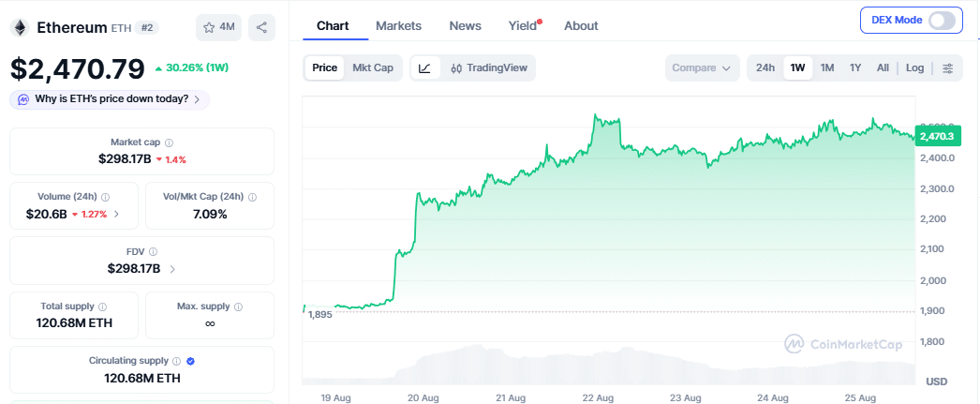The width and height of the screenshot is (980, 404).
Task: Switch to the Markets tab
Action: (x=399, y=25)
